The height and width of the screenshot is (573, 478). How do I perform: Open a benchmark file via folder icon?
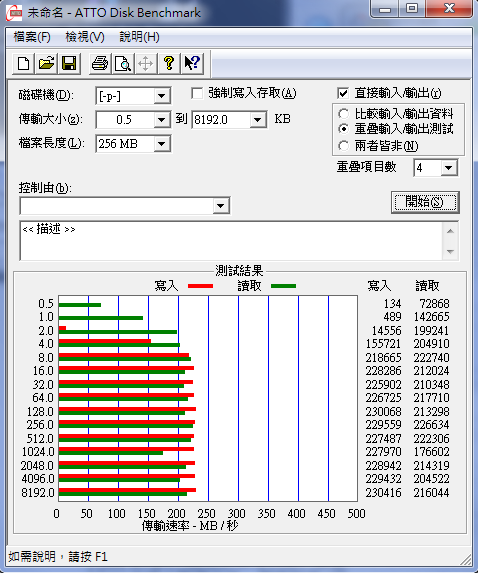point(46,64)
